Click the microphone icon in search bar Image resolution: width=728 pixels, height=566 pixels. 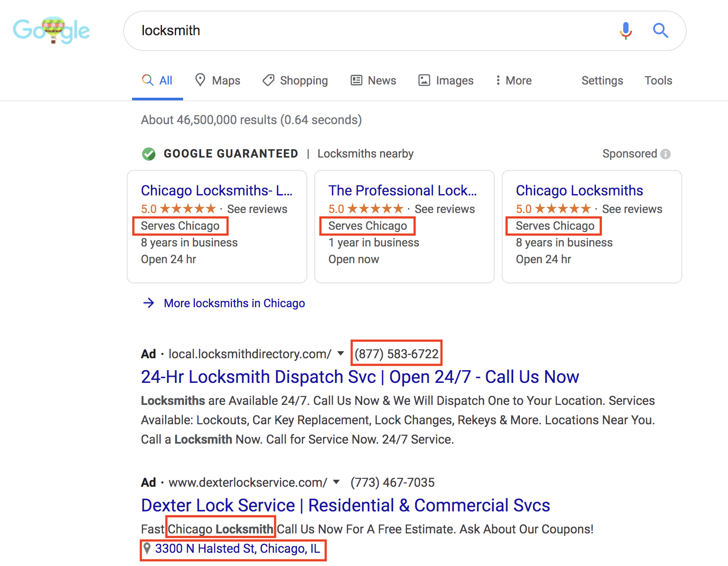tap(625, 31)
